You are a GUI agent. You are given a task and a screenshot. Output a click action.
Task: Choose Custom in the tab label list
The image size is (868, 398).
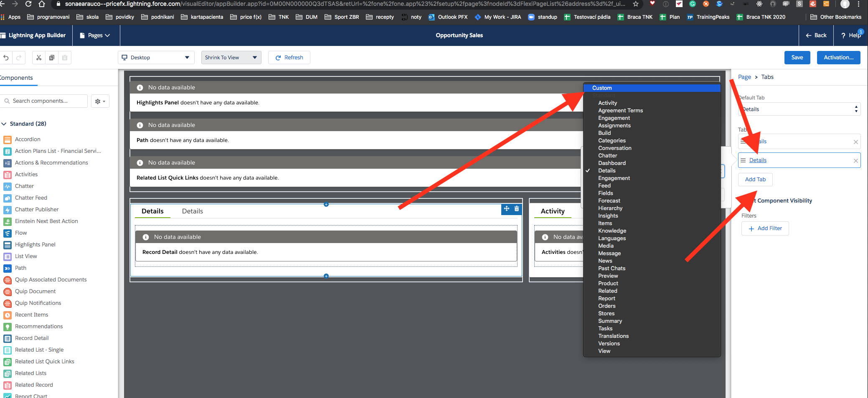pyautogui.click(x=602, y=88)
